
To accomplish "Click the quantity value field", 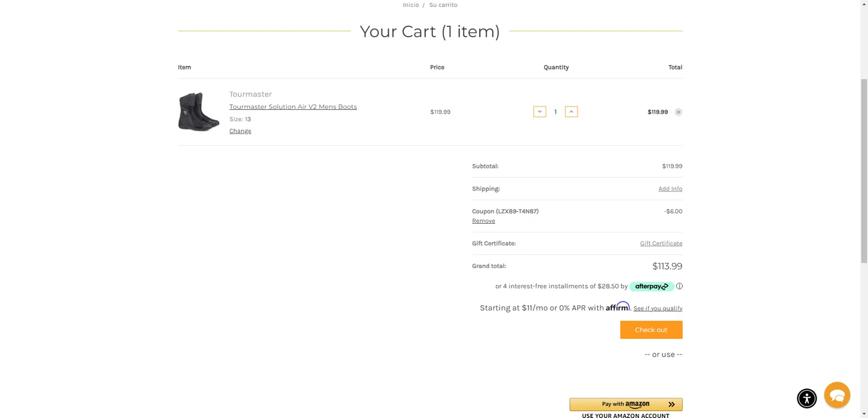I will point(556,112).
